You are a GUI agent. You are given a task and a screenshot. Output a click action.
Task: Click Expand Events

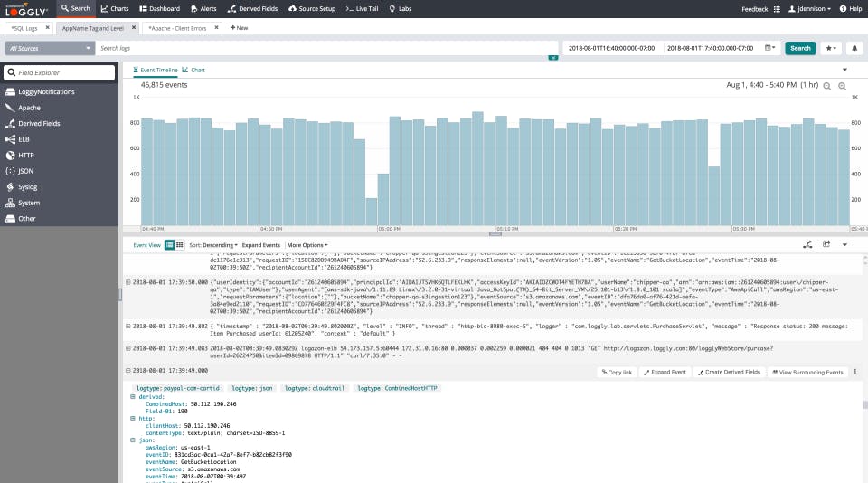pos(260,245)
